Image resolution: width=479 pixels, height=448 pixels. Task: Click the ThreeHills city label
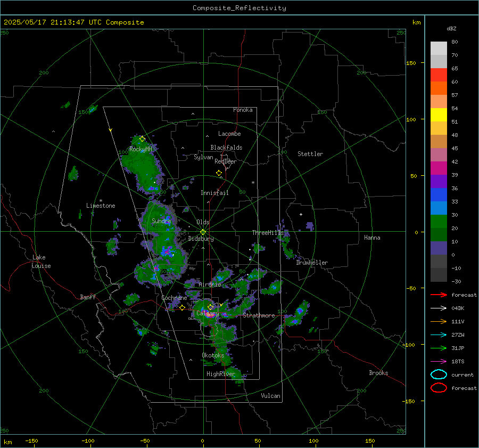click(x=268, y=233)
